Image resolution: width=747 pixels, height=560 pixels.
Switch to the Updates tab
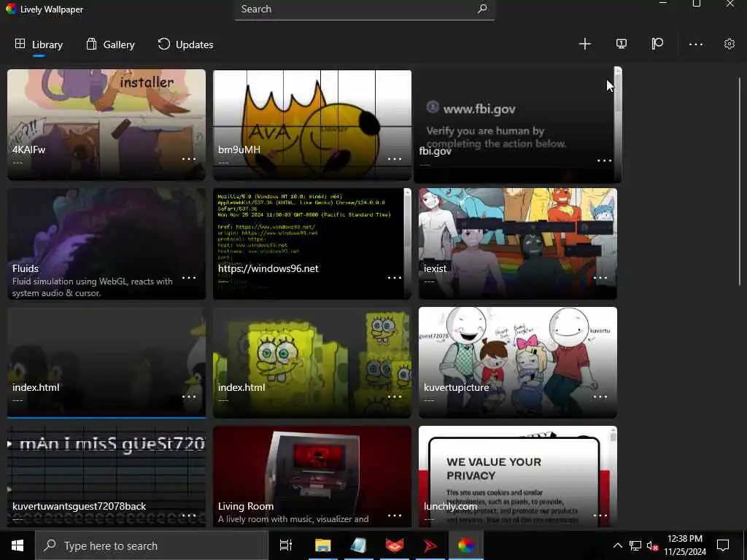tap(185, 44)
